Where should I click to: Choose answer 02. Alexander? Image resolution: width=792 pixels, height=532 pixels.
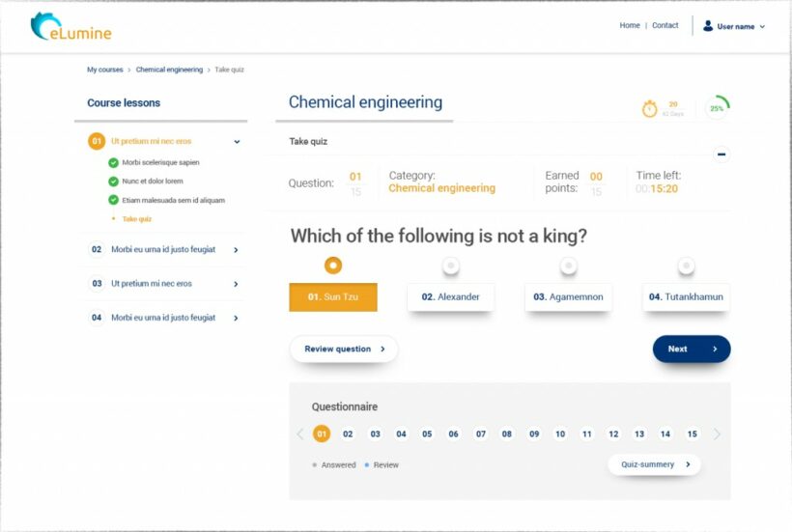pyautogui.click(x=450, y=296)
